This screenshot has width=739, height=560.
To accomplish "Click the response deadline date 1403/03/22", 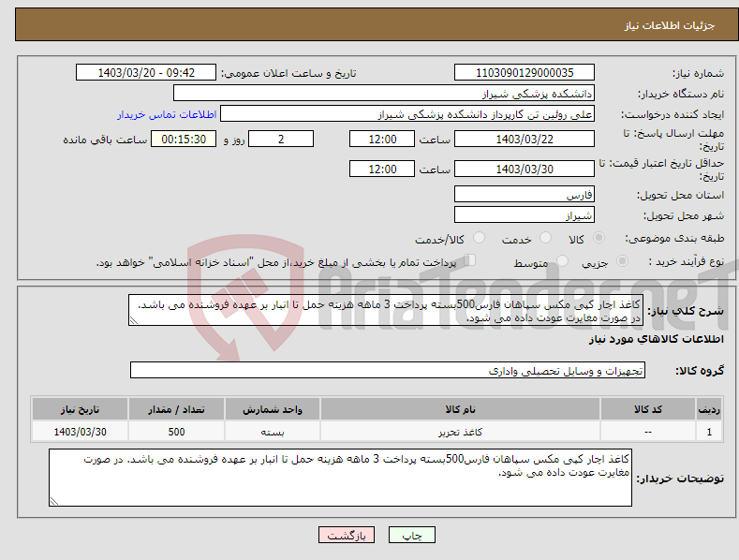I will (525, 139).
